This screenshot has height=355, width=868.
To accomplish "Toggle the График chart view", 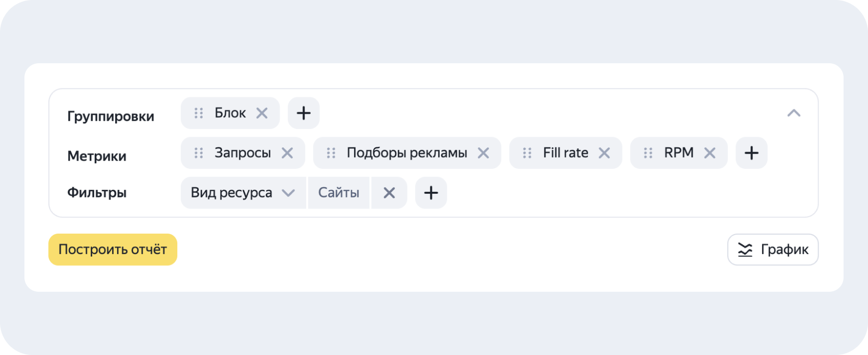I will 773,249.
